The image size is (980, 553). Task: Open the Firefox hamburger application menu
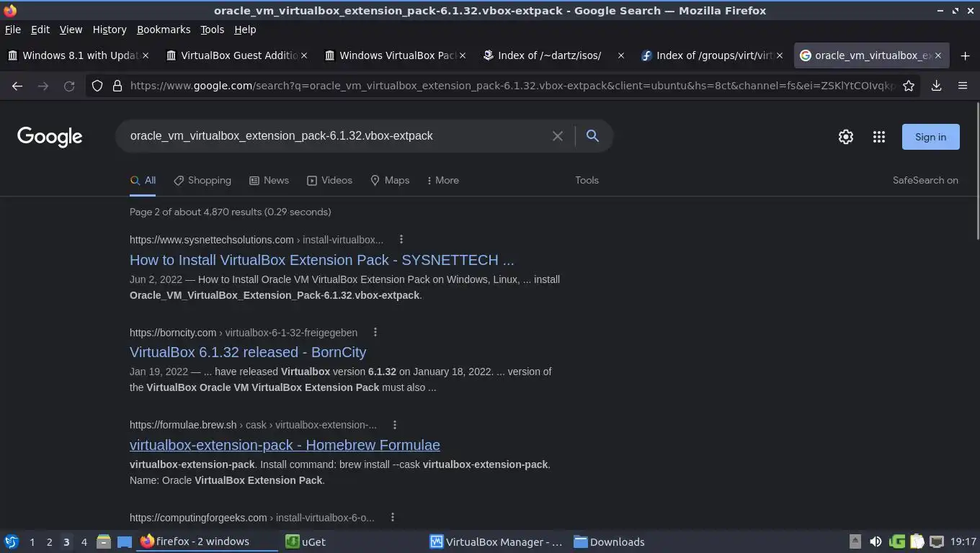(x=963, y=86)
